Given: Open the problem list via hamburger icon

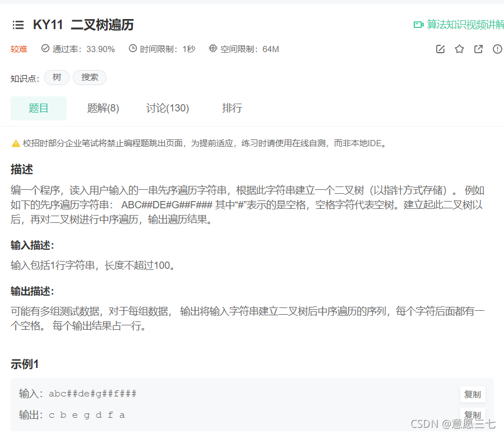Looking at the screenshot, I should click(x=18, y=25).
